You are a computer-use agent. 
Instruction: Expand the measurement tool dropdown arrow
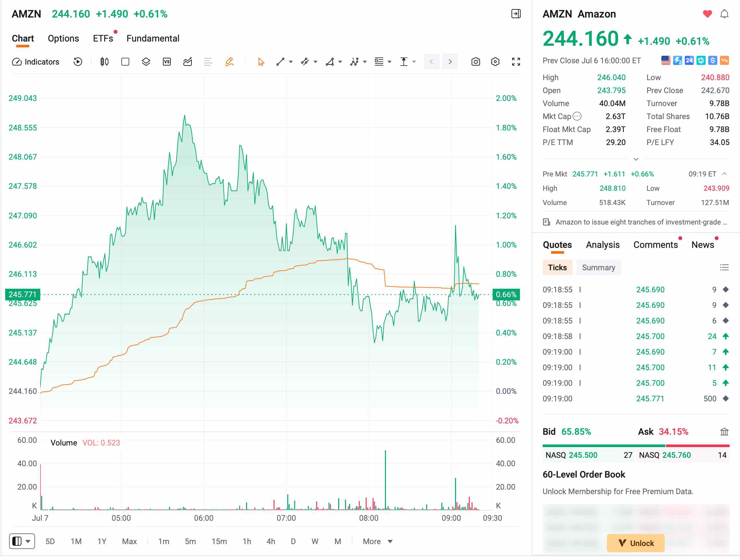click(414, 62)
